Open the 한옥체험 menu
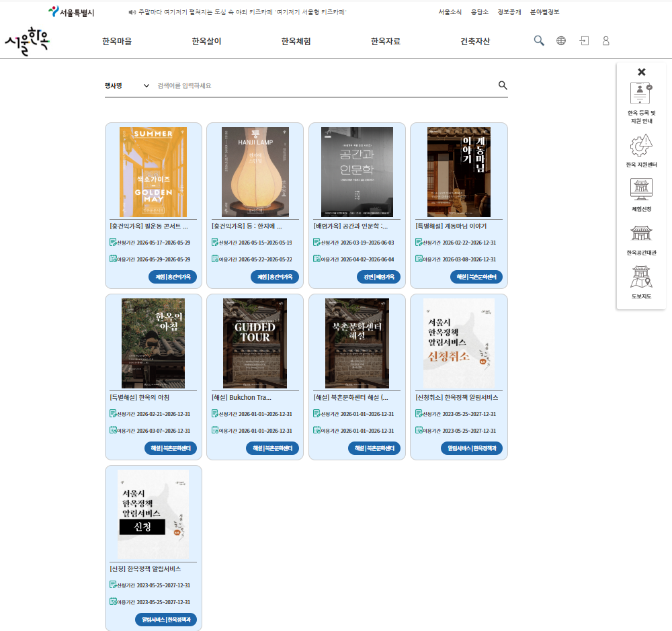Image resolution: width=672 pixels, height=631 pixels. click(296, 41)
